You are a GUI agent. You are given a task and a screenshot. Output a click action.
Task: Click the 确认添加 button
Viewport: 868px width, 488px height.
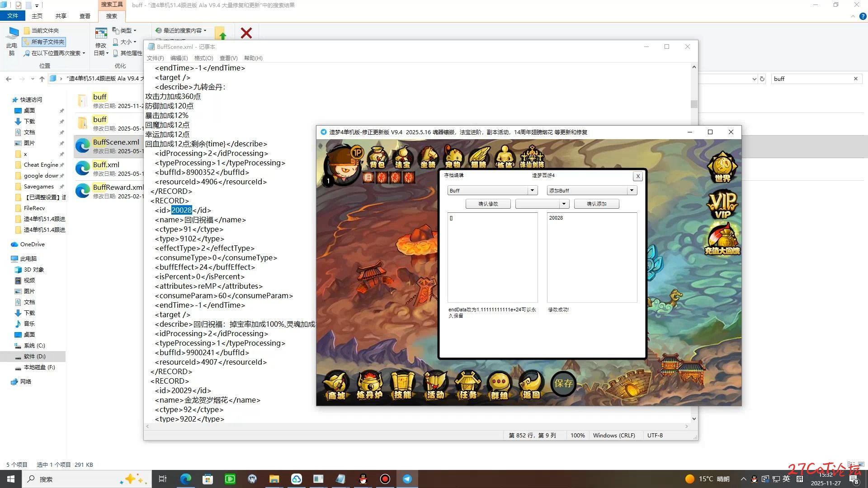(x=596, y=204)
